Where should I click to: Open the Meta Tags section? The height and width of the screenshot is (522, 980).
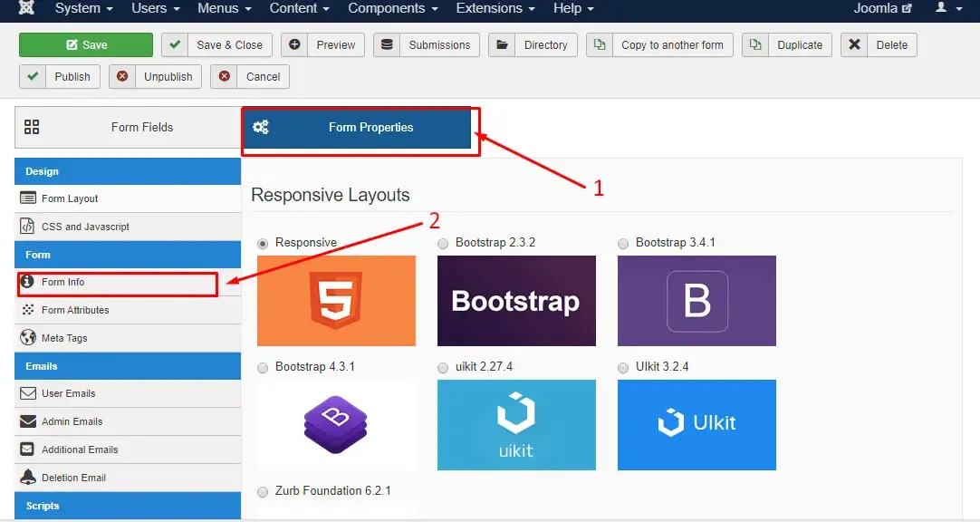pos(128,338)
